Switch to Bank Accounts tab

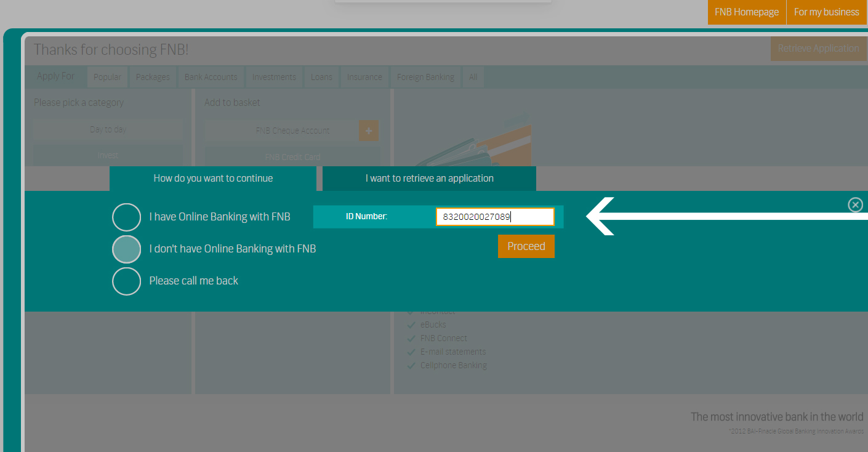pyautogui.click(x=211, y=77)
